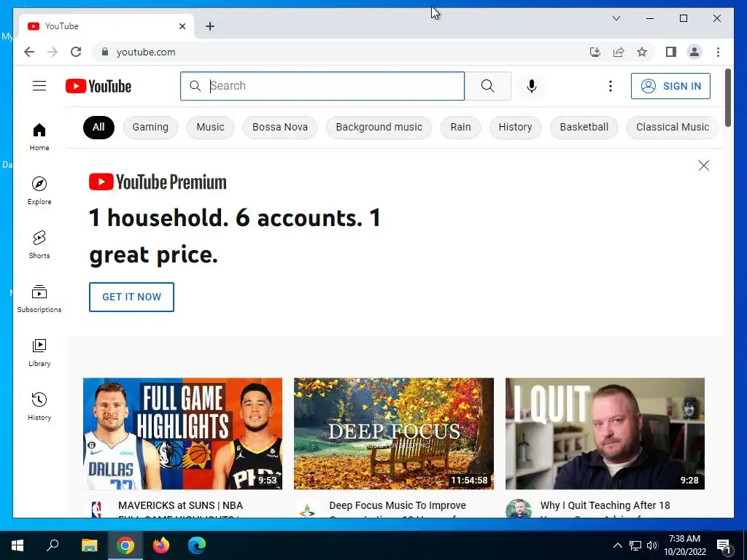Open File Explorer from the taskbar
The image size is (747, 560).
89,545
